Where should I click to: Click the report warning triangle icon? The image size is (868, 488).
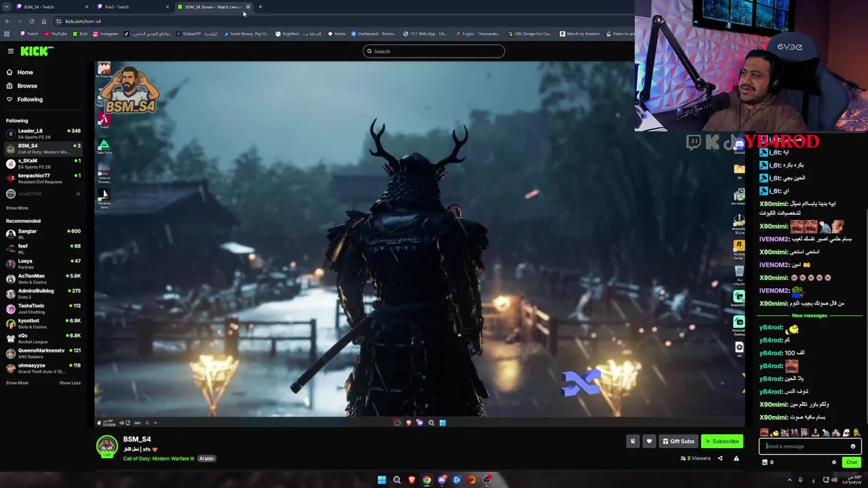point(736,458)
